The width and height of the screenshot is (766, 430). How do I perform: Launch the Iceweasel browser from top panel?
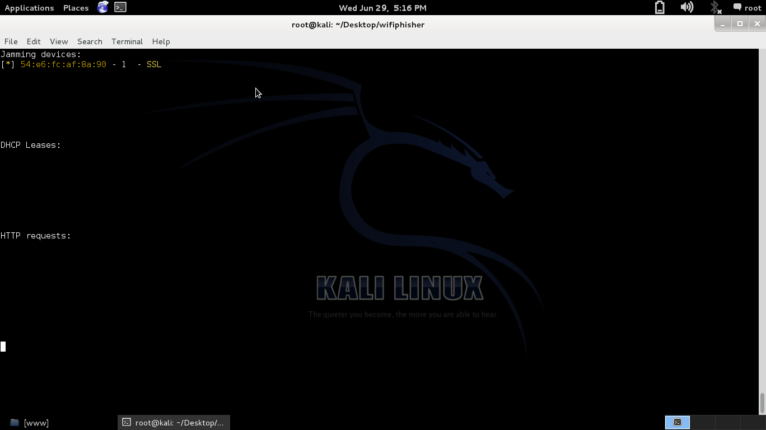(x=102, y=7)
